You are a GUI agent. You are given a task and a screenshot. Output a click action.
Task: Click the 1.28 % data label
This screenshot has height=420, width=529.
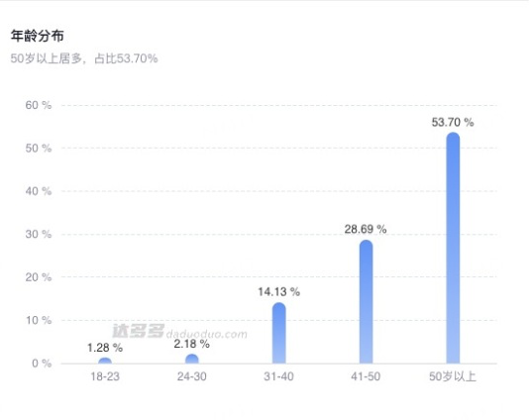click(x=105, y=348)
